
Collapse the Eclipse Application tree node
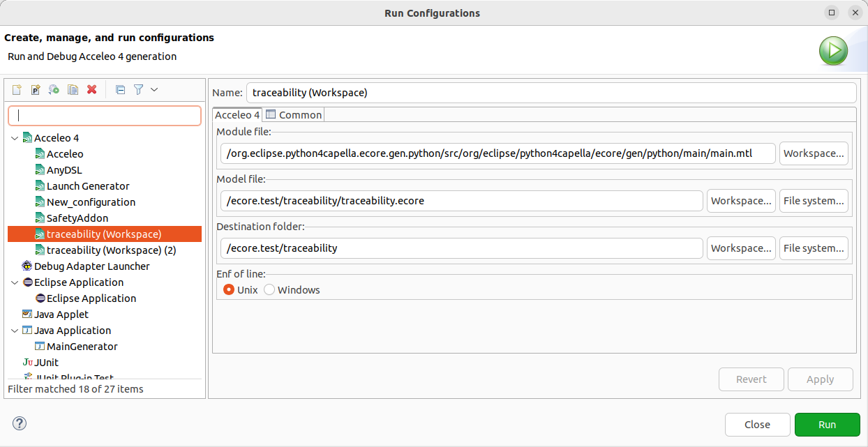tap(15, 282)
